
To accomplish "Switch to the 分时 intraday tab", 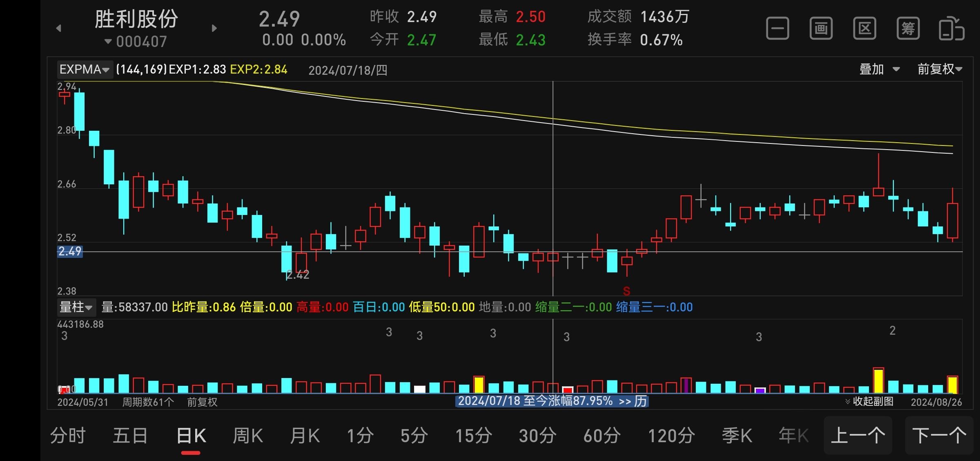I will tap(68, 436).
